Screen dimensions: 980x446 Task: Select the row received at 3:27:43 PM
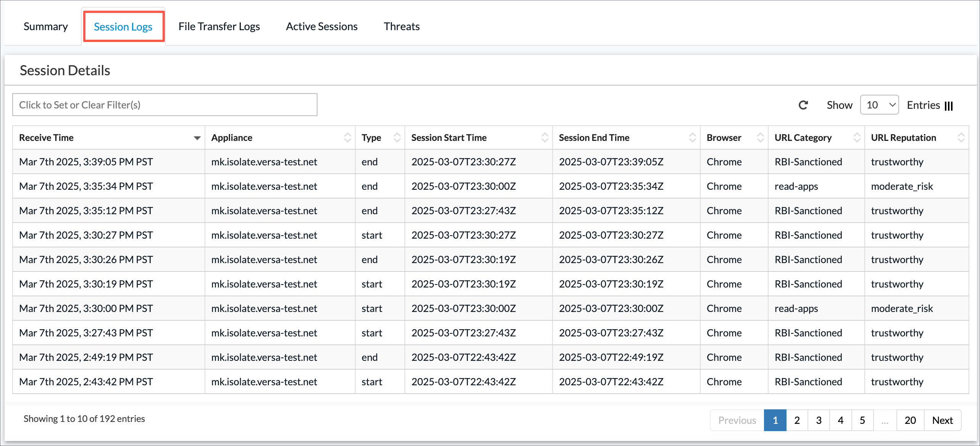pyautogui.click(x=490, y=333)
